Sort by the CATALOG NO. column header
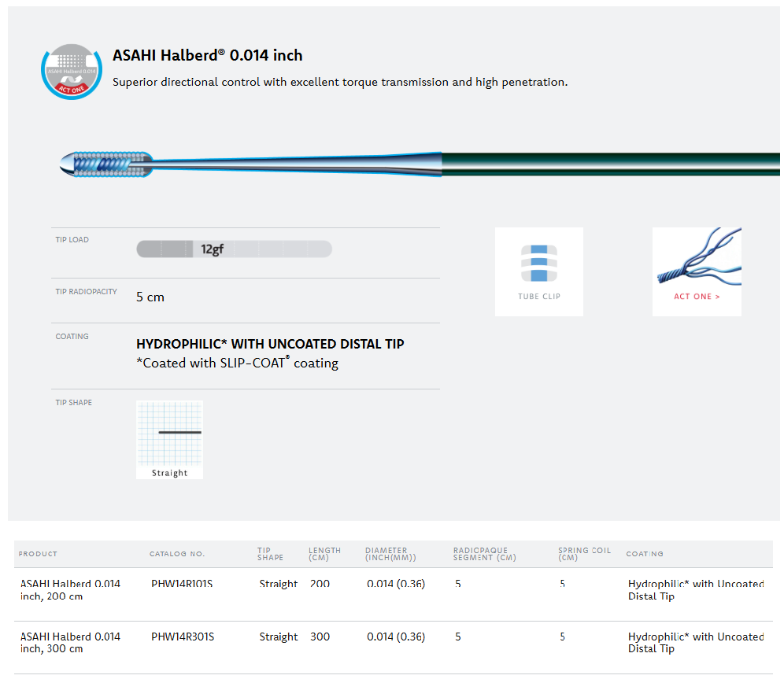 [x=177, y=554]
